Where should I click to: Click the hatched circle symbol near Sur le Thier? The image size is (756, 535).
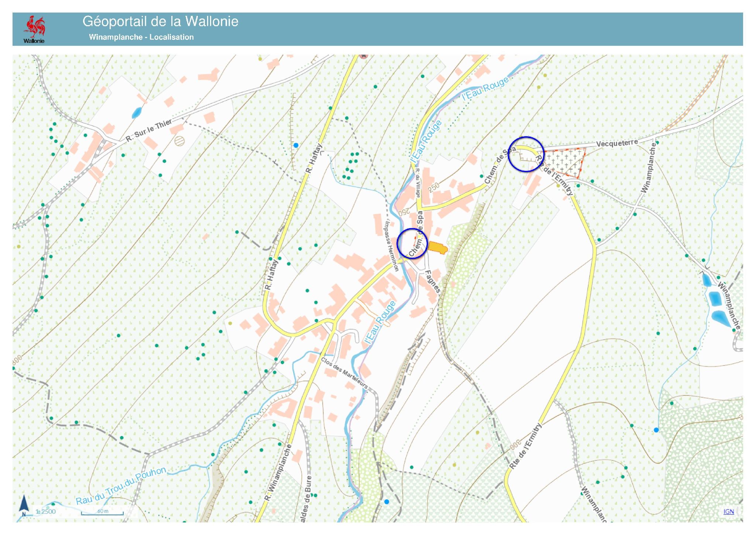(x=179, y=141)
